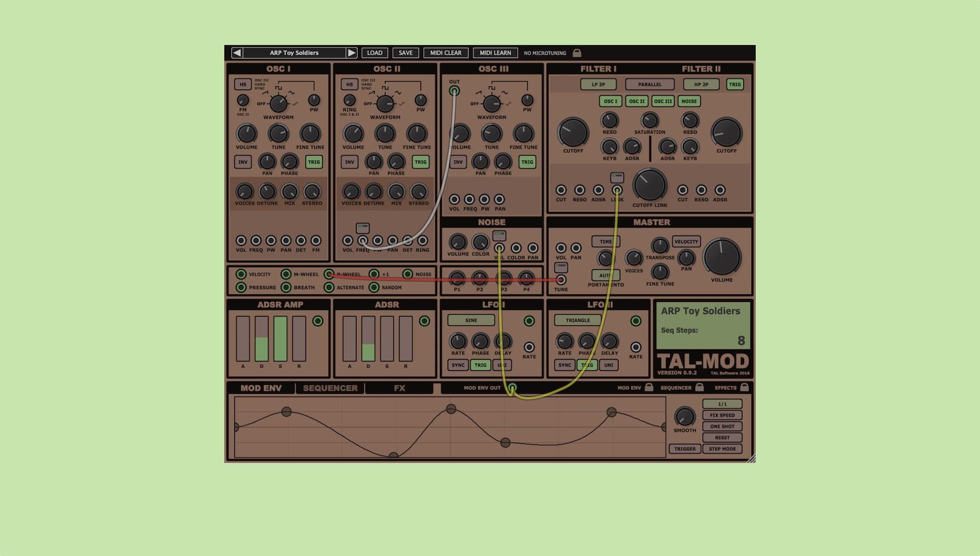This screenshot has width=980, height=556.
Task: Toggle filter TRIG button
Action: coord(735,84)
